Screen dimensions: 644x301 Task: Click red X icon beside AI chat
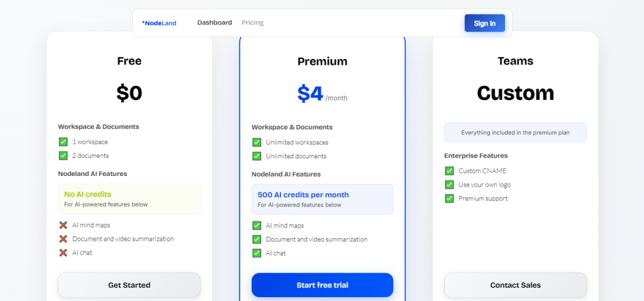pyautogui.click(x=63, y=253)
